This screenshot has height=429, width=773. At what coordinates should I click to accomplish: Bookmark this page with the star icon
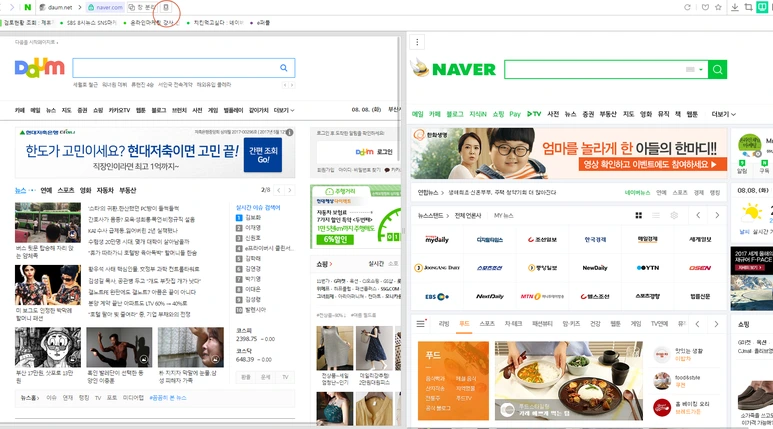pyautogui.click(x=718, y=7)
